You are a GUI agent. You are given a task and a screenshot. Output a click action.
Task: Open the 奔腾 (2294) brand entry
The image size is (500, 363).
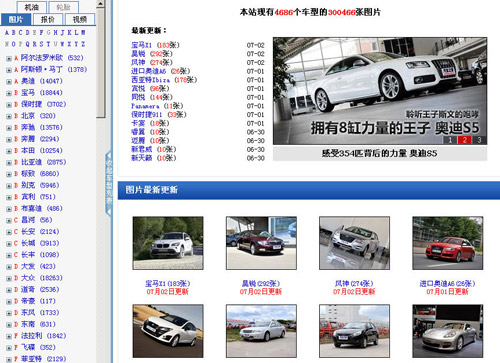point(40,139)
